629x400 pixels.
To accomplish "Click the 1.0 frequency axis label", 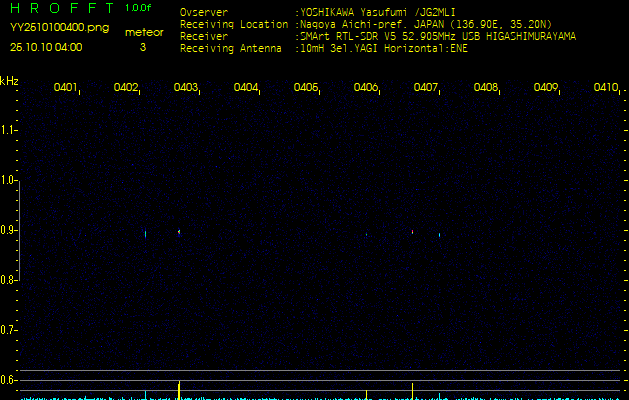I will click(7, 180).
